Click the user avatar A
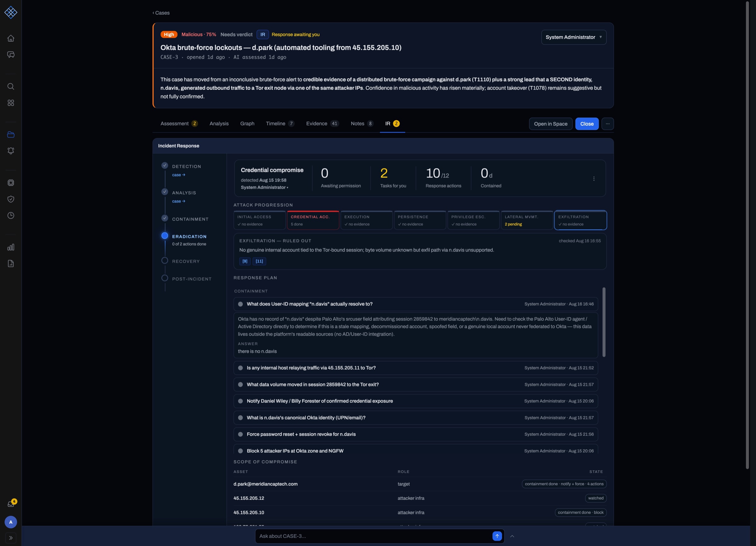Viewport: 756px width, 546px height. (x=11, y=522)
